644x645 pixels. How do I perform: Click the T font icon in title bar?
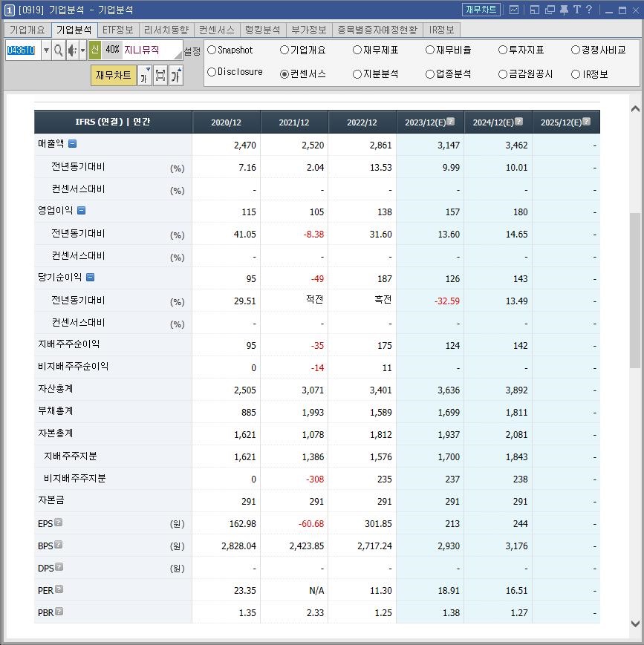577,10
